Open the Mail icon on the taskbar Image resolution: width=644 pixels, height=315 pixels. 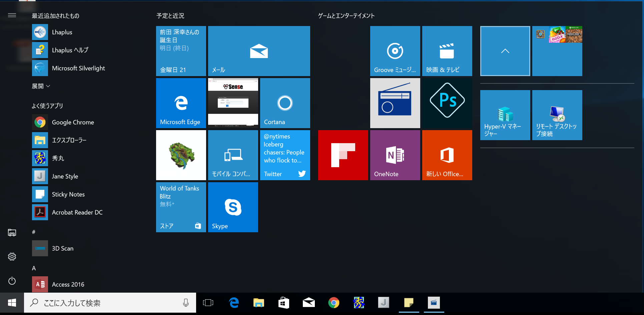tap(309, 303)
